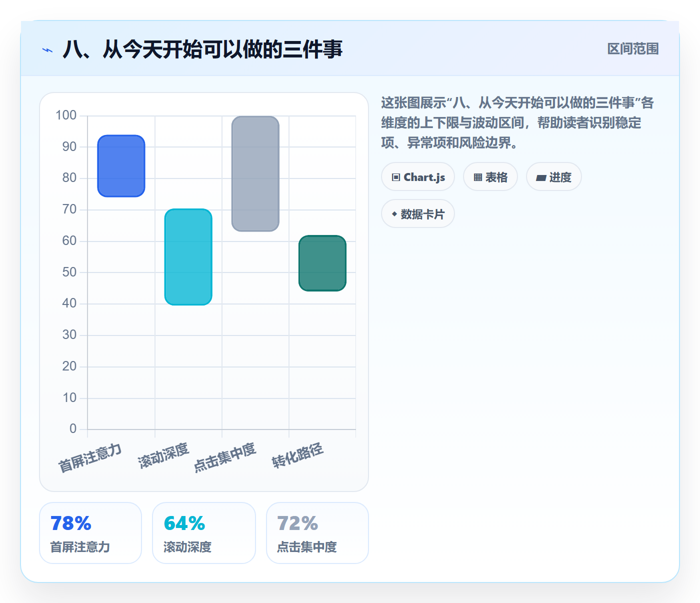Click the Chart.js tag
This screenshot has width=700, height=603.
[x=418, y=177]
